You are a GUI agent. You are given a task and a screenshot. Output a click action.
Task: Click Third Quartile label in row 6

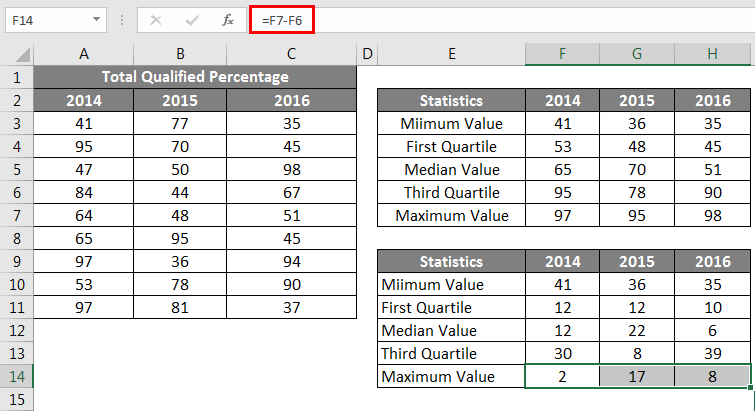pyautogui.click(x=452, y=193)
